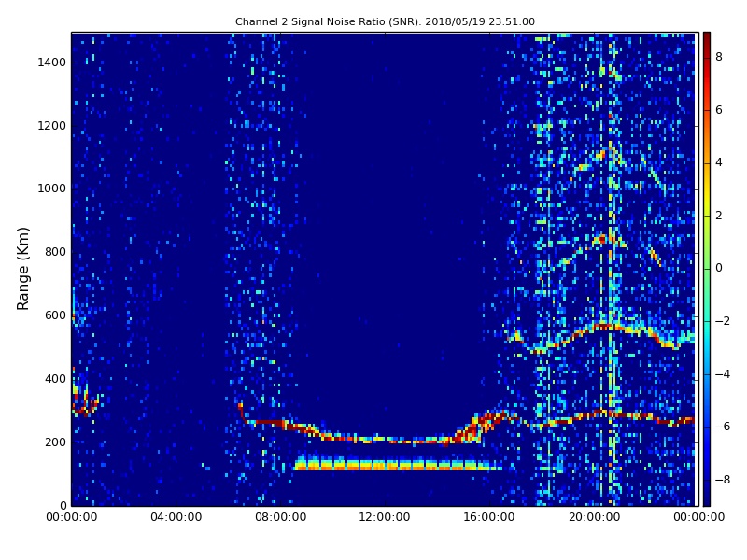Image resolution: width=747 pixels, height=560 pixels.
Task: Click the 'Range (Km)' y-axis label
Action: 22,269
